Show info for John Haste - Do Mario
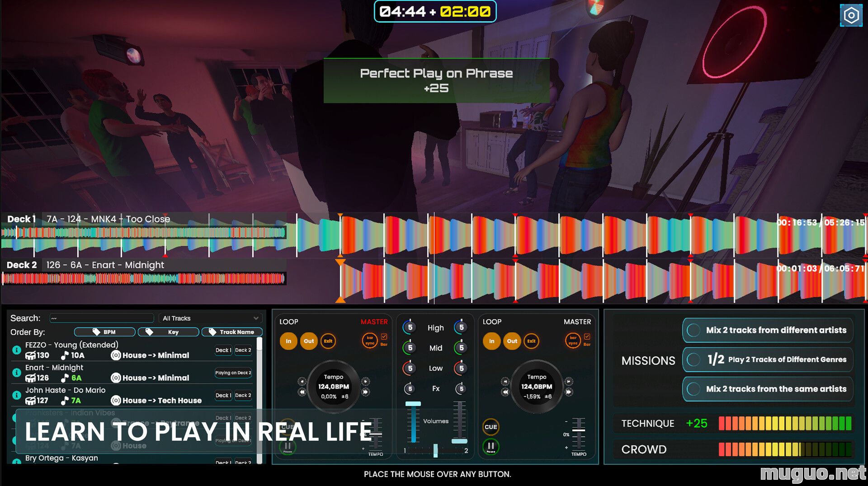Viewport: 868px width, 486px height. click(x=16, y=395)
